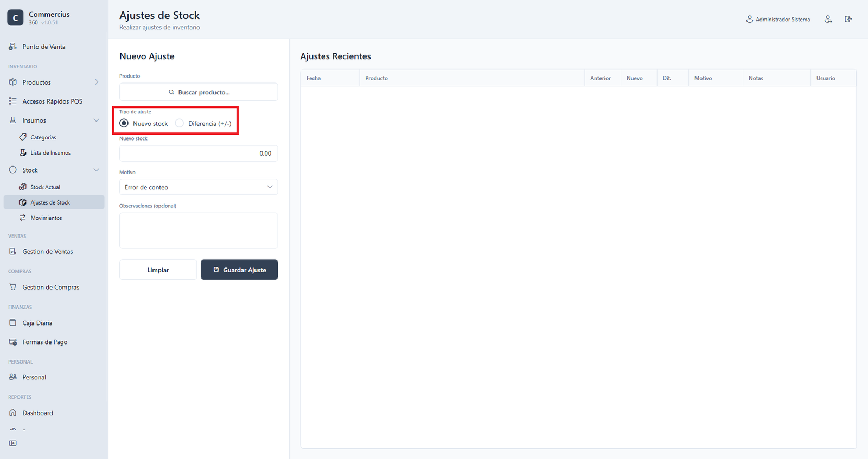
Task: Click the Caja Diaria icon
Action: tap(13, 323)
